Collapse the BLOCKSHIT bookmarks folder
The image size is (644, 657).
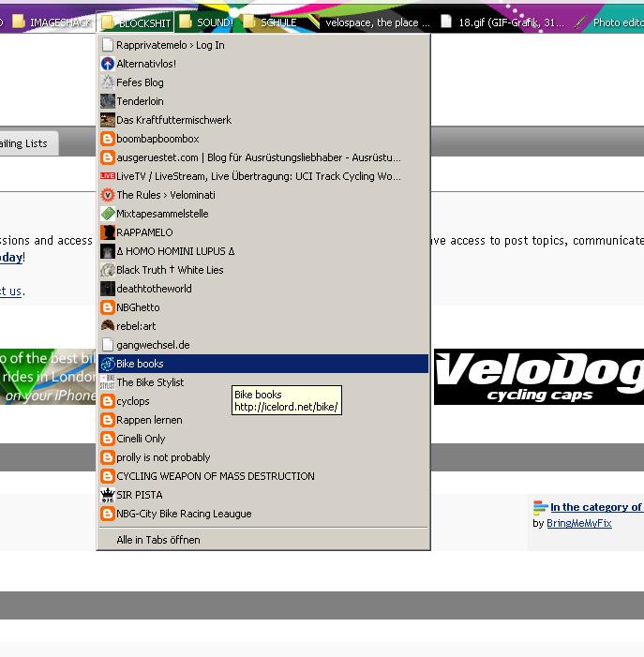tap(137, 22)
